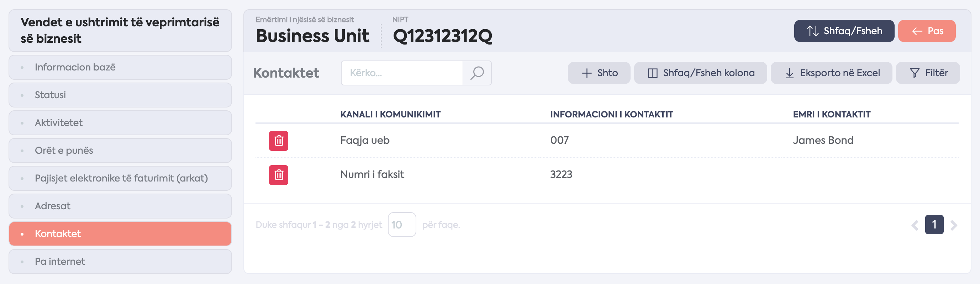This screenshot has height=284, width=980.
Task: Delete the Numri i faksit contact row
Action: [x=279, y=175]
